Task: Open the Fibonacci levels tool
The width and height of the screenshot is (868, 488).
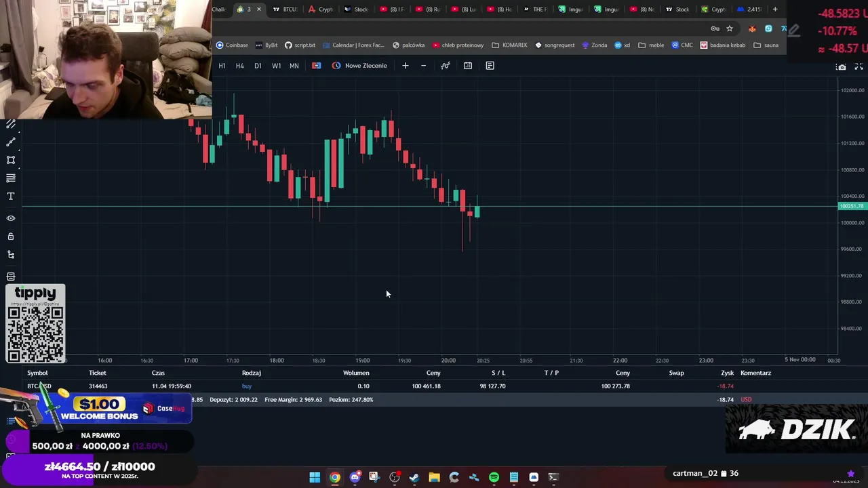Action: (11, 178)
